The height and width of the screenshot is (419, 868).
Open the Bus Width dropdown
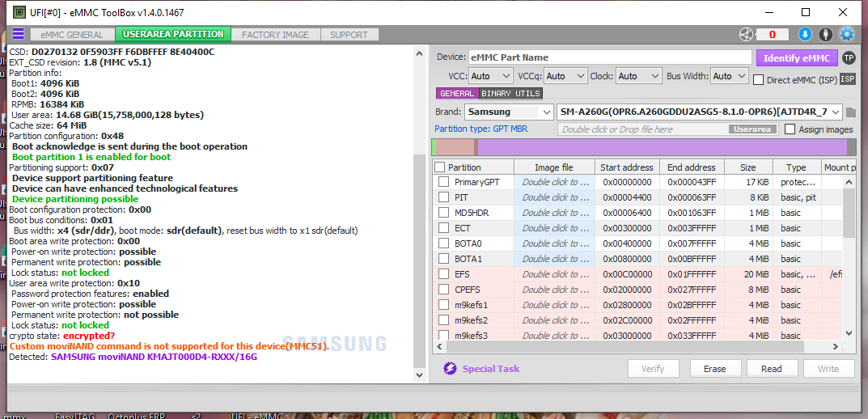click(x=730, y=76)
